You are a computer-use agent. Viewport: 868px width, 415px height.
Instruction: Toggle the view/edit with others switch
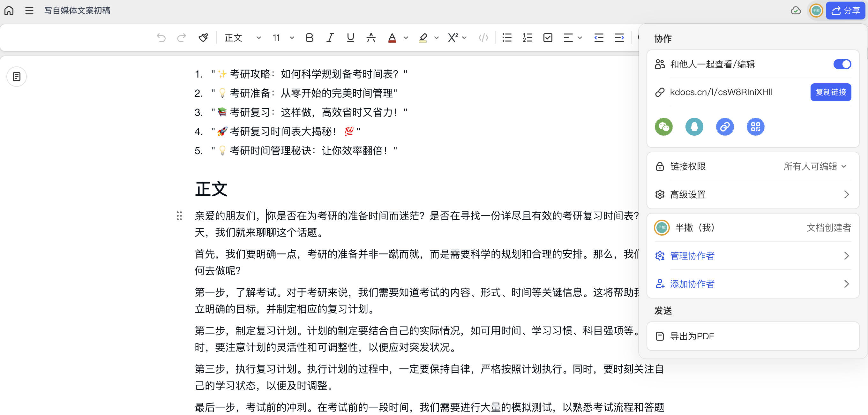(x=842, y=64)
